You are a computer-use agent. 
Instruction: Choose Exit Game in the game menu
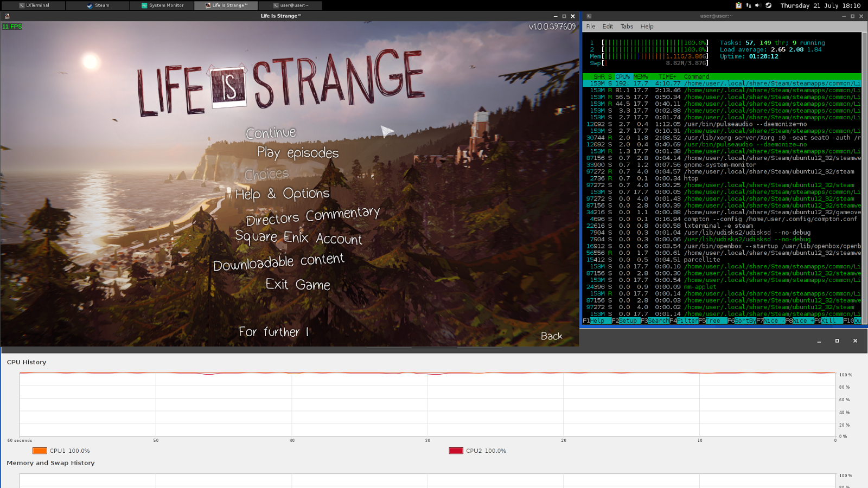tap(298, 284)
